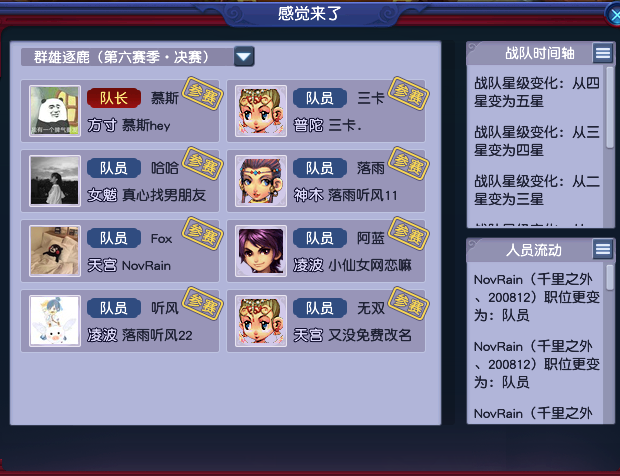This screenshot has width=620, height=476.
Task: Click Fox's bedroom photo avatar
Action: (x=55, y=251)
